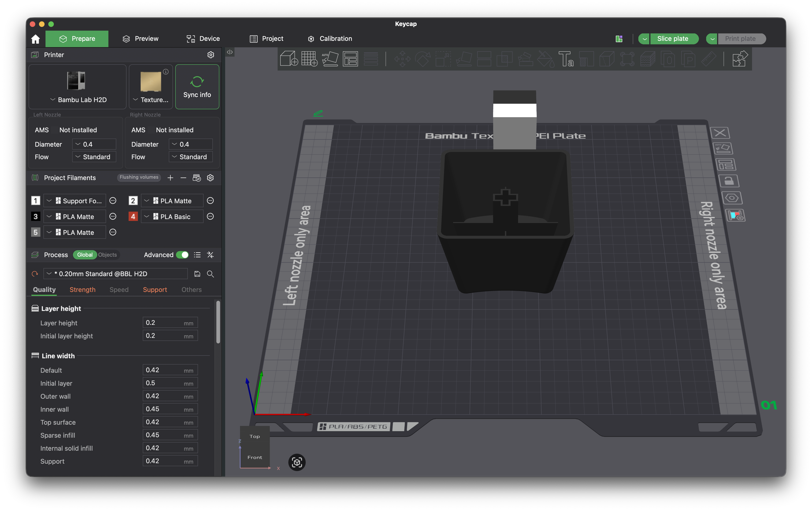This screenshot has width=812, height=511.
Task: Click plate filament map side icon
Action: tap(735, 215)
